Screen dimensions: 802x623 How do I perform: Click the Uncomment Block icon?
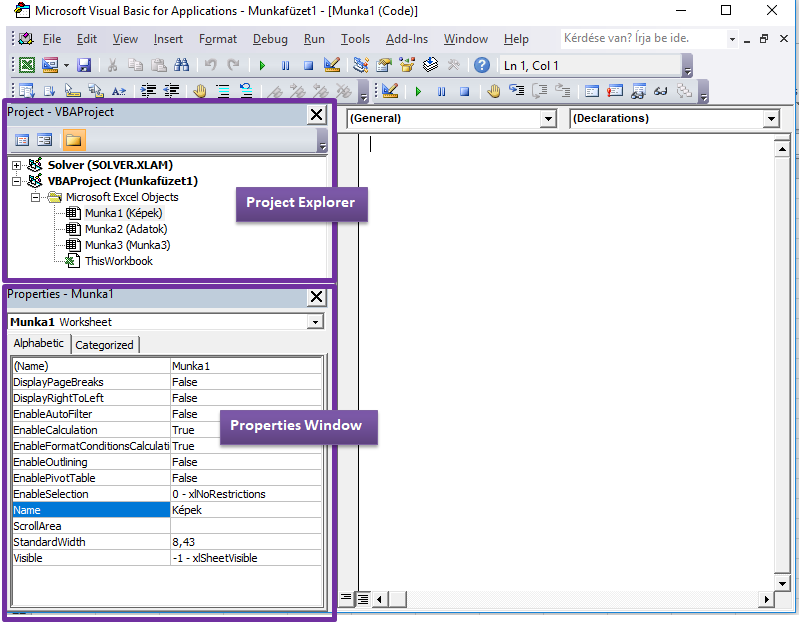click(246, 92)
